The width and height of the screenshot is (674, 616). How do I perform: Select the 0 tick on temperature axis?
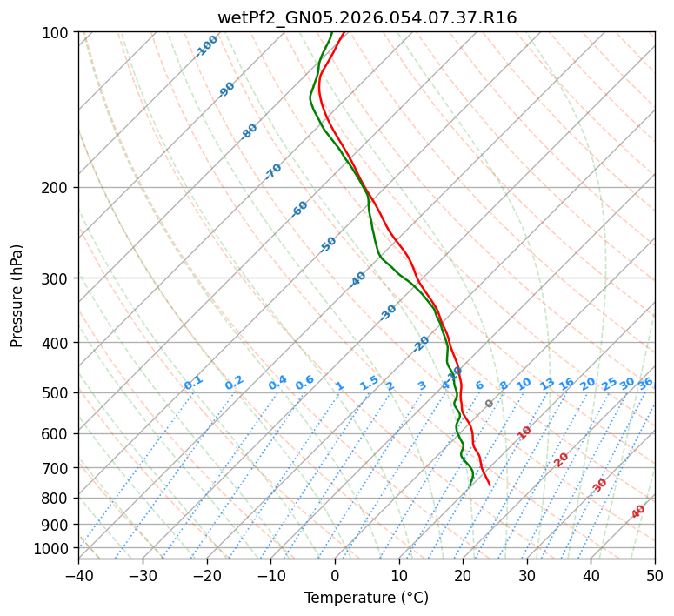tap(335, 575)
